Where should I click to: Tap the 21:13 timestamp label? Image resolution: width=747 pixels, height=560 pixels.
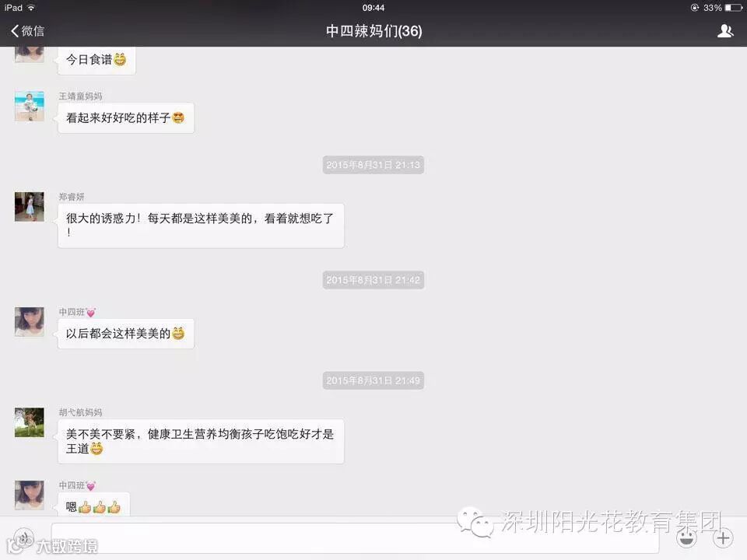point(373,165)
